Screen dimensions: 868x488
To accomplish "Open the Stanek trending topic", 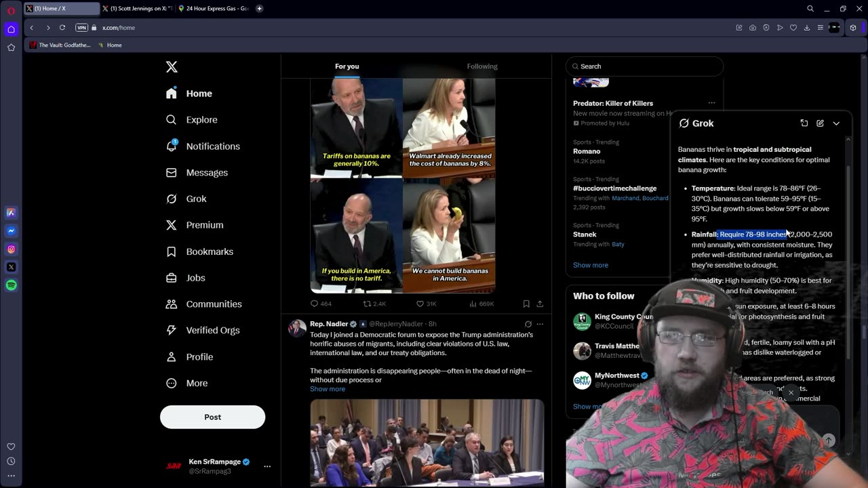I will click(585, 235).
